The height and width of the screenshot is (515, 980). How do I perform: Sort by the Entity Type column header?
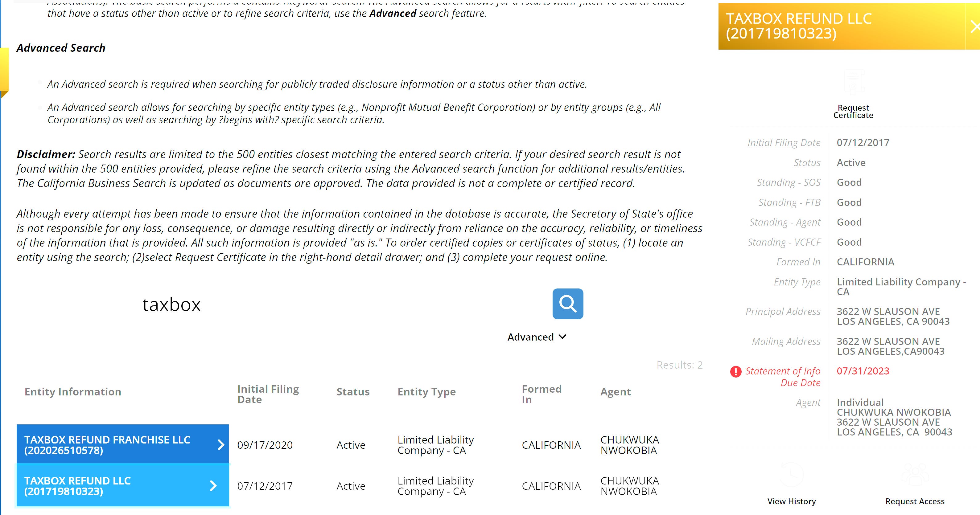426,392
